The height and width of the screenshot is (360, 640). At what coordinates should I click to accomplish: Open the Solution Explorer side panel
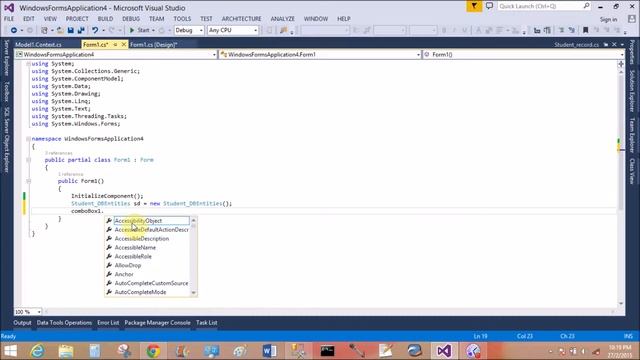pos(632,91)
